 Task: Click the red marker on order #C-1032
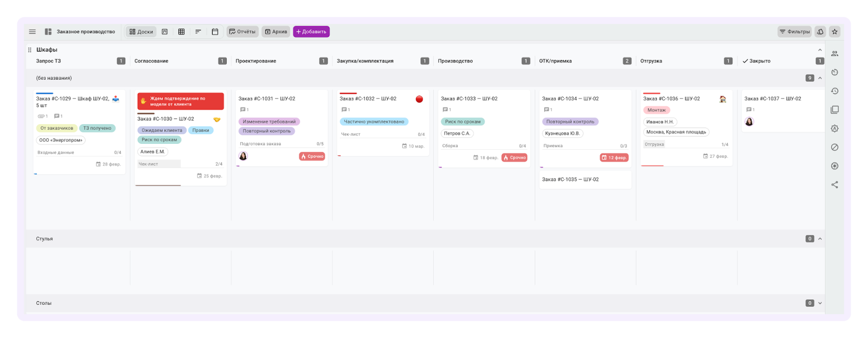[419, 99]
